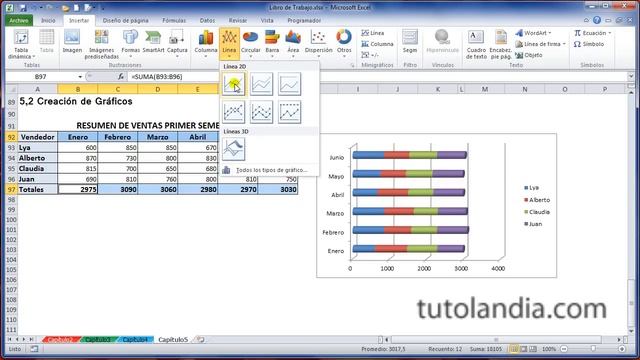
Task: Insert Línea sparkline minigráfico
Action: click(373, 33)
